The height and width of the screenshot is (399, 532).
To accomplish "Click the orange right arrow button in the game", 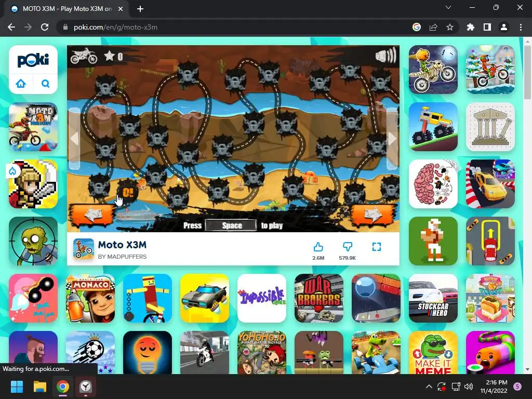I will (373, 215).
